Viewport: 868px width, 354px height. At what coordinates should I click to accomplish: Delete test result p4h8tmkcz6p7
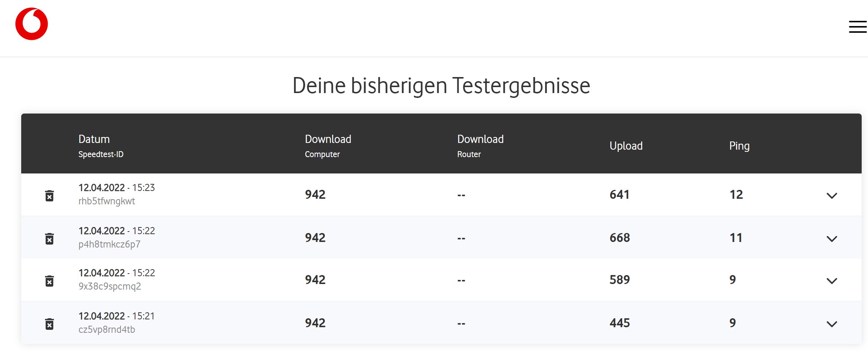pos(49,239)
